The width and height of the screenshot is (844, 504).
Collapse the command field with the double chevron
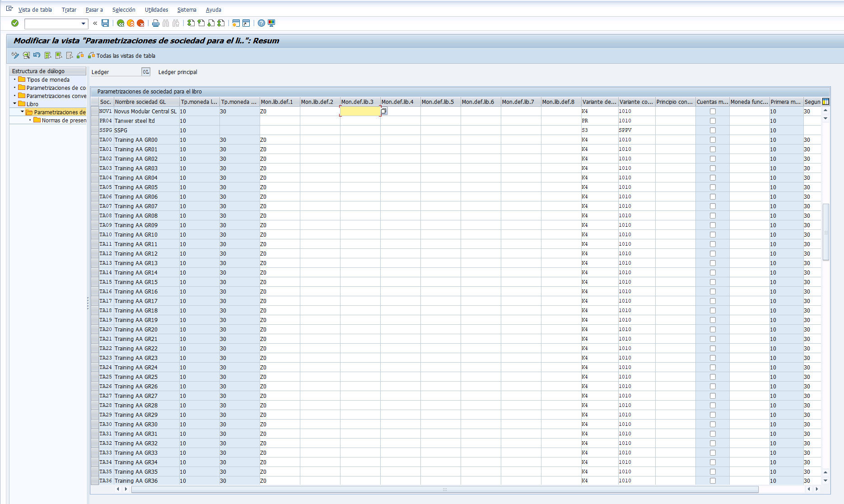[x=95, y=23]
